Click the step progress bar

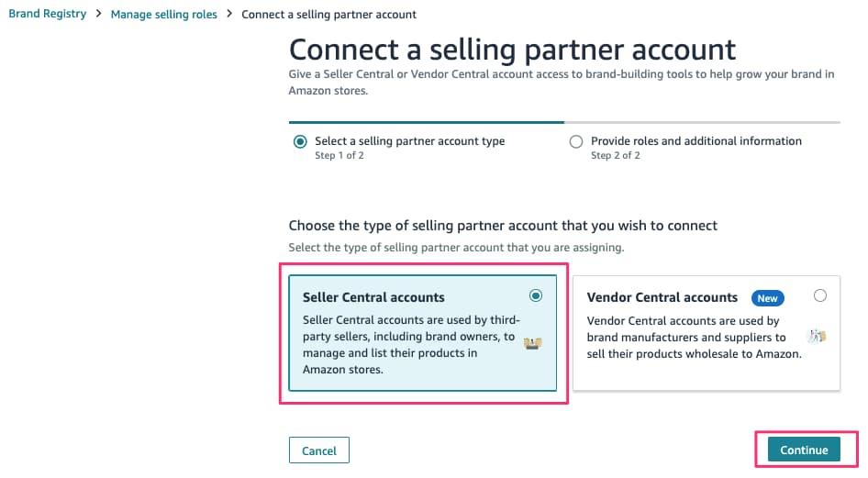point(564,122)
